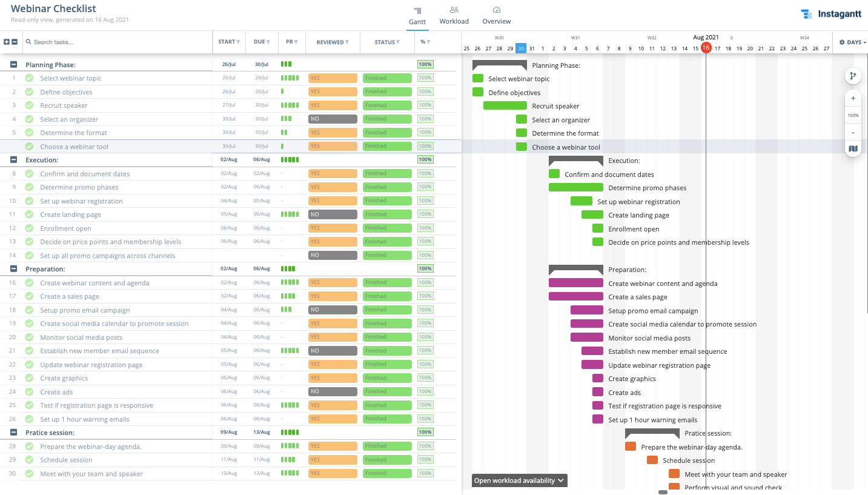The height and width of the screenshot is (495, 868).
Task: Zoom out with the minus button
Action: [x=853, y=132]
